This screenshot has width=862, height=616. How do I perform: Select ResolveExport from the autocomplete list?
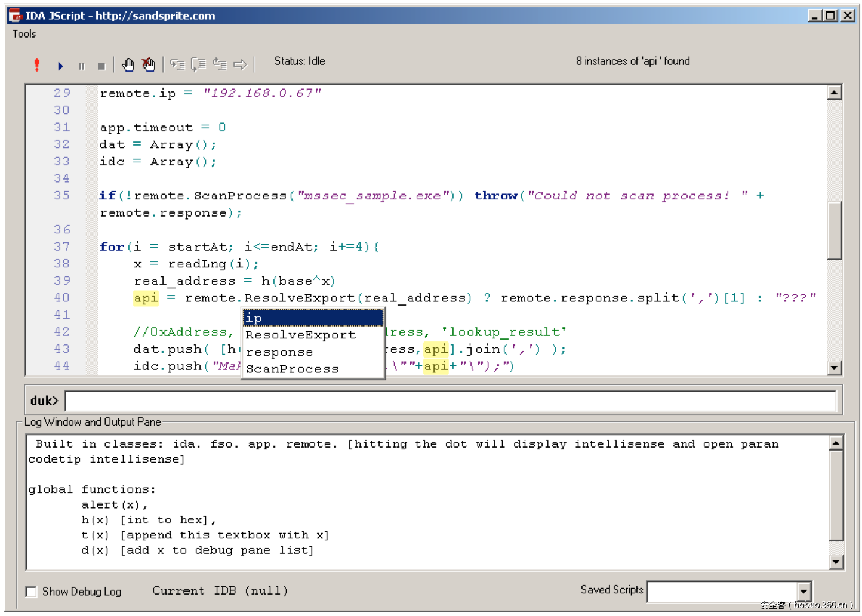tap(301, 335)
